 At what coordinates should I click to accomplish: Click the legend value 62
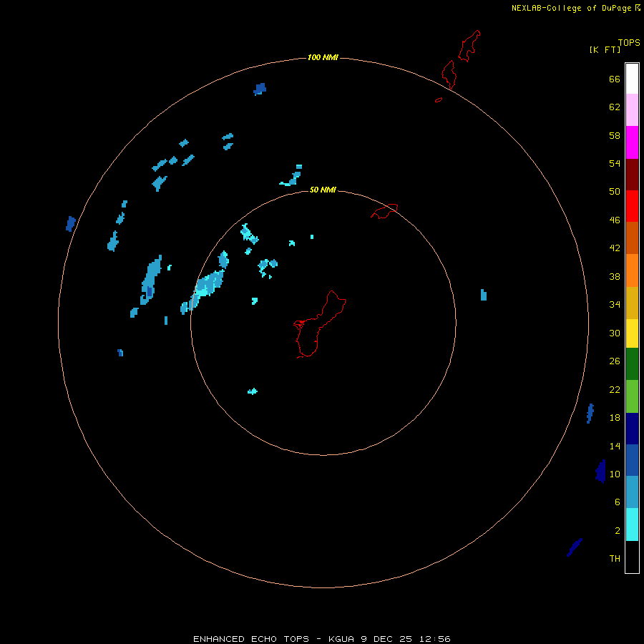pos(615,107)
